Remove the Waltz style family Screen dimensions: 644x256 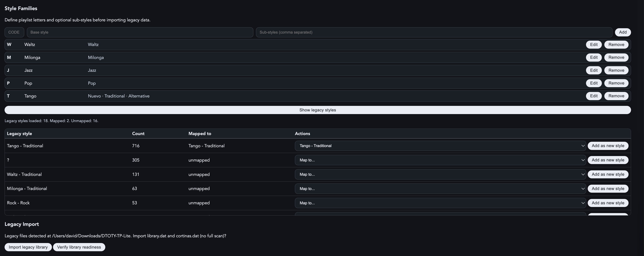pos(616,44)
